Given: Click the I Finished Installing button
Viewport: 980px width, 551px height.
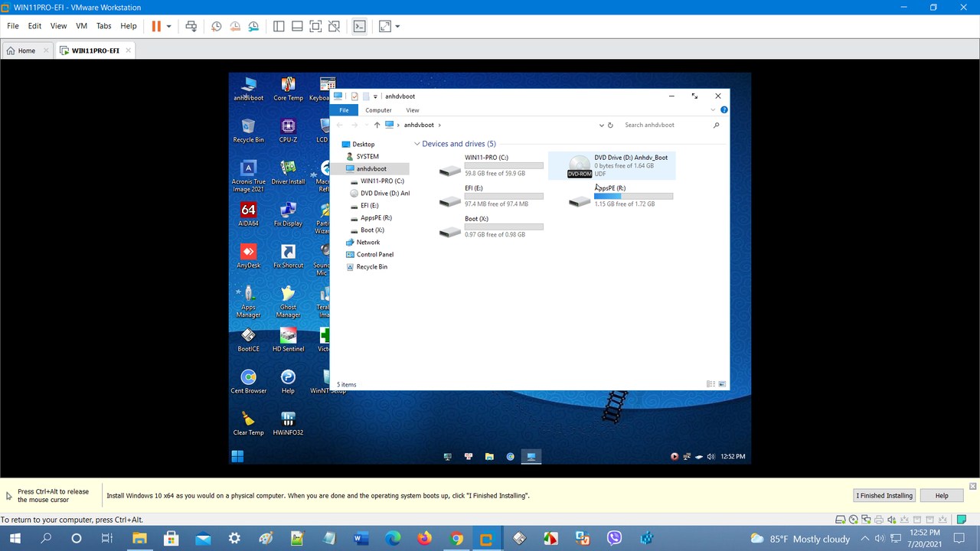Looking at the screenshot, I should tap(884, 495).
